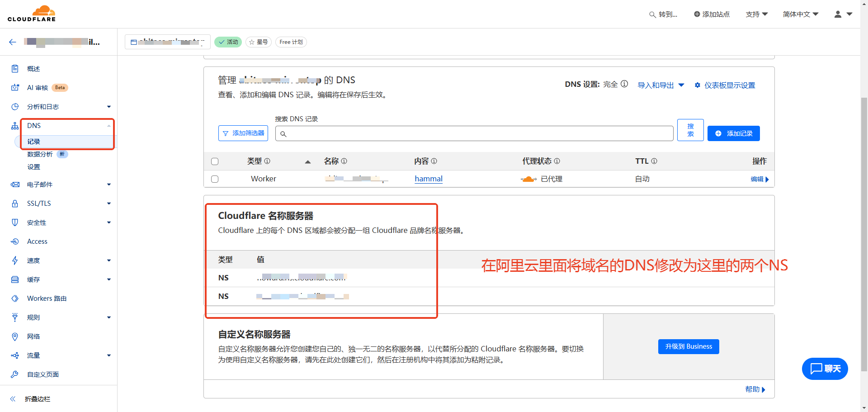Click the 搜索 button
The height and width of the screenshot is (412, 868).
tap(690, 130)
